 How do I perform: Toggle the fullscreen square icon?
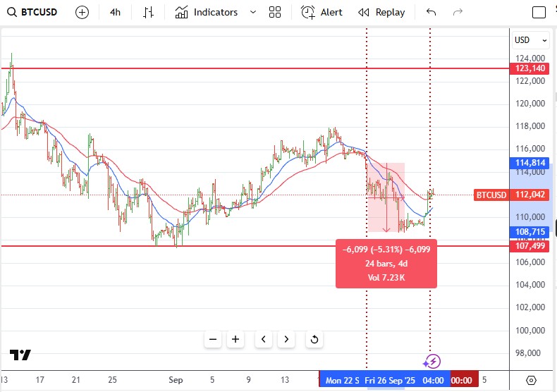(539, 13)
